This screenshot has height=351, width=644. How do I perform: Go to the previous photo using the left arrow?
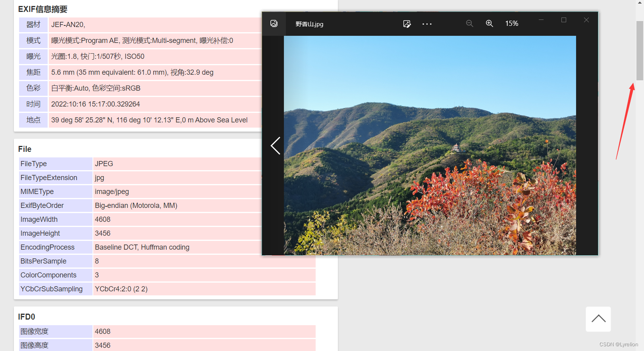(276, 145)
